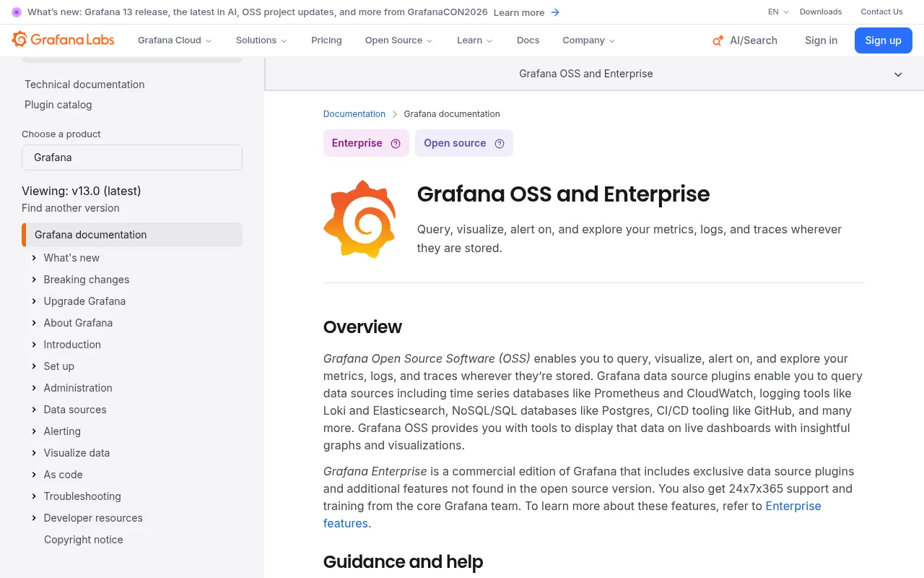Image resolution: width=924 pixels, height=578 pixels.
Task: Open the Learn menu
Action: coord(475,40)
